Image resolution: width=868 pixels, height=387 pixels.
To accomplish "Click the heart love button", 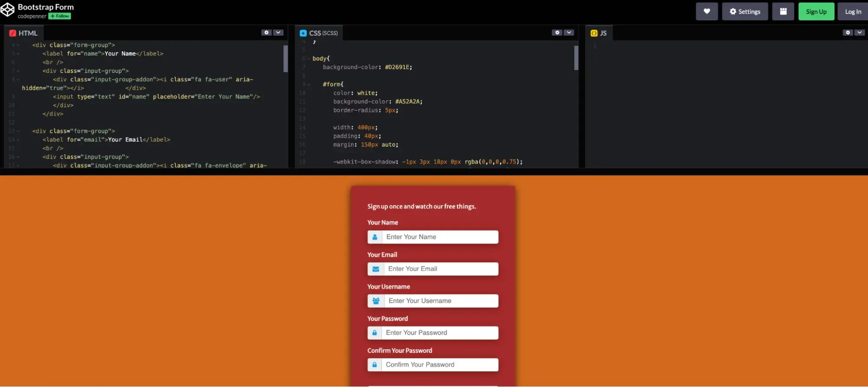I will 706,12.
